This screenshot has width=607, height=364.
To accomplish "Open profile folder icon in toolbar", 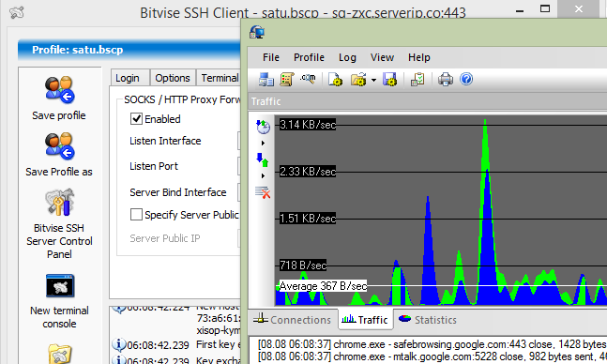I will [359, 80].
